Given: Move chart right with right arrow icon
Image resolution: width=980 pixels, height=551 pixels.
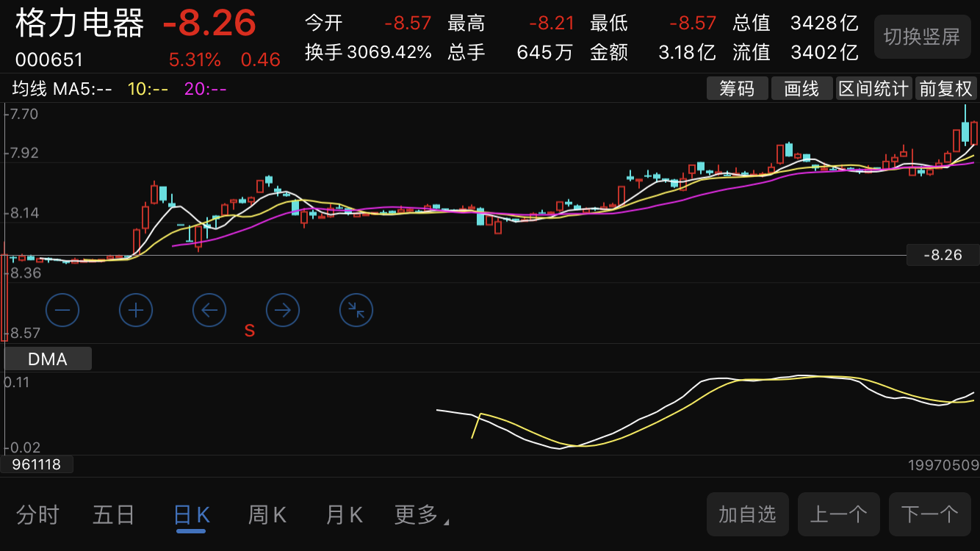Looking at the screenshot, I should [x=283, y=311].
